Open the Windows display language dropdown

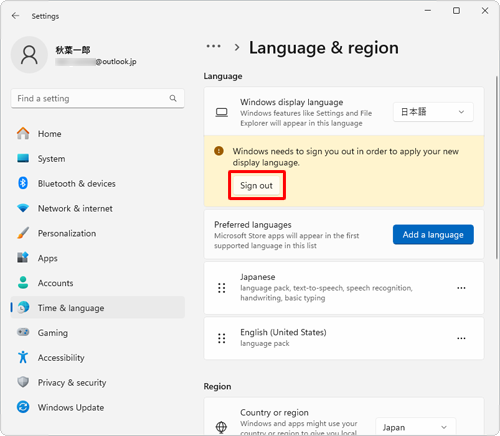click(x=433, y=112)
